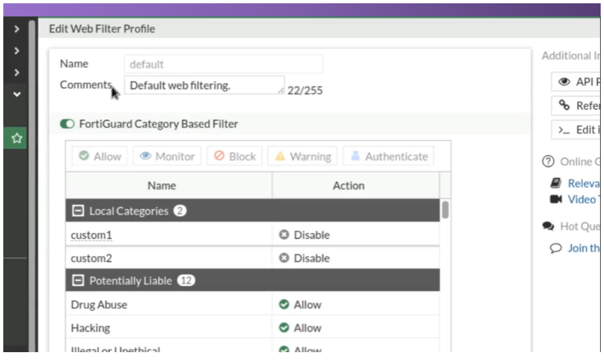Expand the first sidebar menu chevron

click(16, 28)
